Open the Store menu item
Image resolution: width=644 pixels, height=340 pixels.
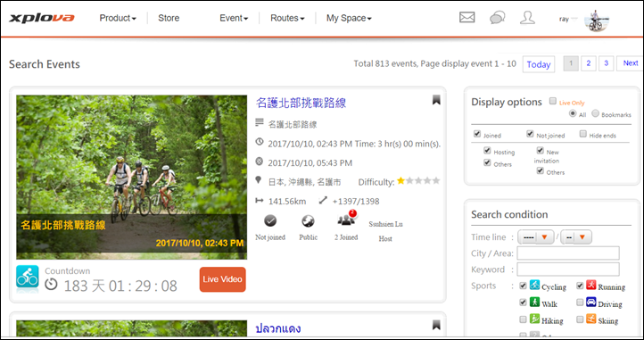tap(169, 18)
